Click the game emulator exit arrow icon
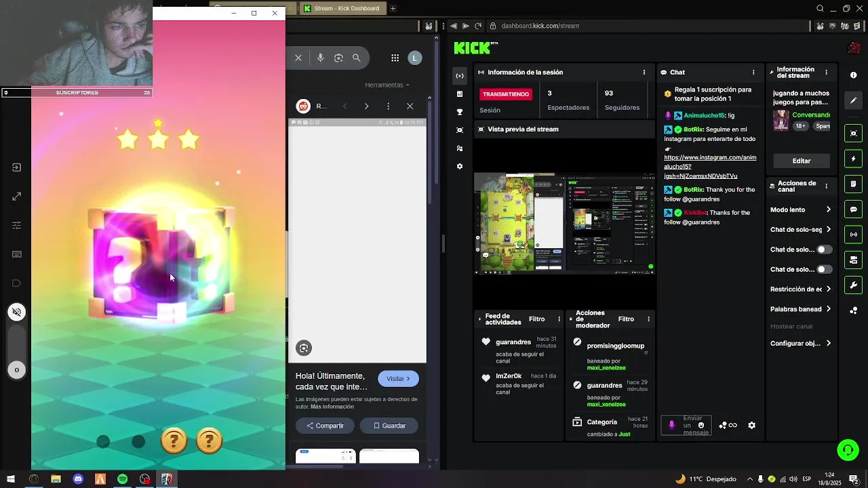Viewport: 868px width, 488px height. pos(17,167)
